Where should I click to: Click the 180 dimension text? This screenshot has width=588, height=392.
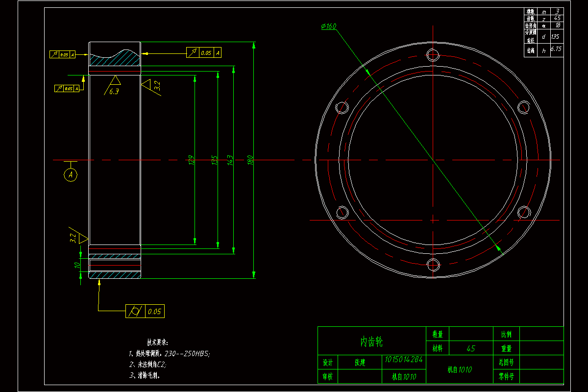[250, 160]
